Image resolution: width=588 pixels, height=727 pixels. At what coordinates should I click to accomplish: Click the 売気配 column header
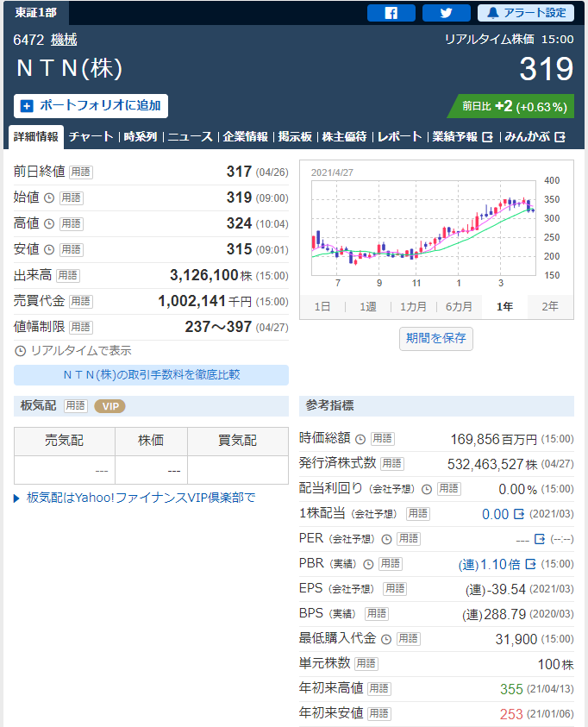click(65, 441)
